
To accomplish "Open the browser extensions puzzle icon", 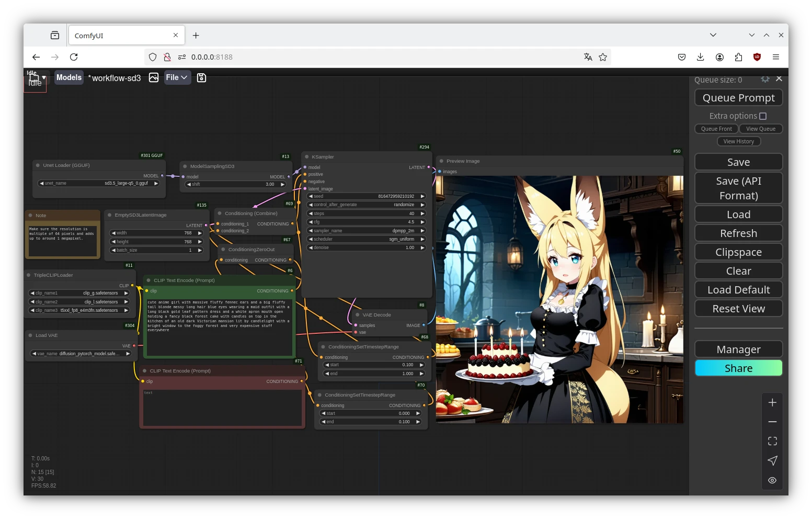I will pos(738,57).
